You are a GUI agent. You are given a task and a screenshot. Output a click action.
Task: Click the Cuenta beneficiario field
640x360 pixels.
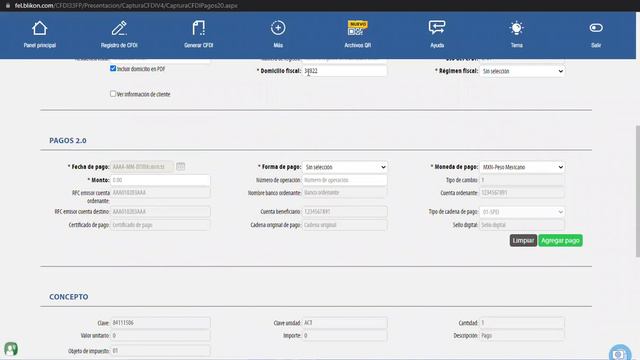click(x=345, y=211)
